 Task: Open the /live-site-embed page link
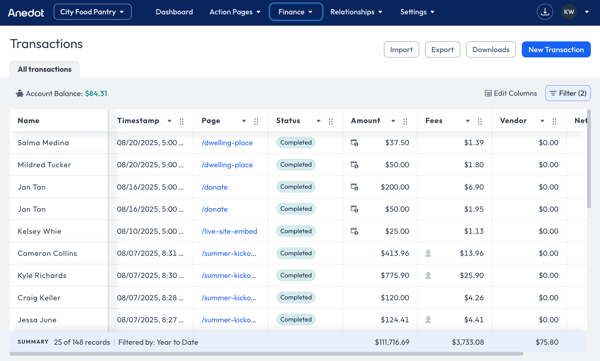[229, 231]
